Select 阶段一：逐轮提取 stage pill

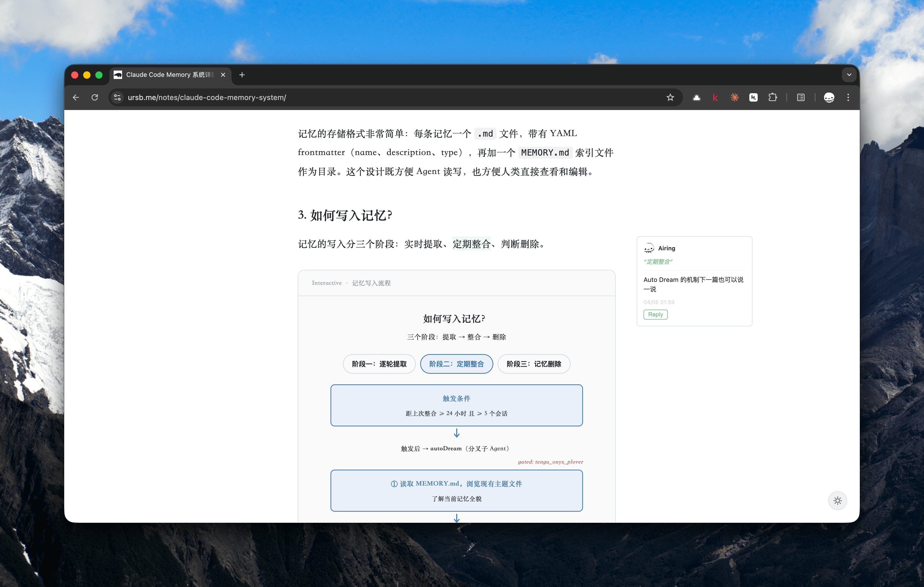(379, 364)
